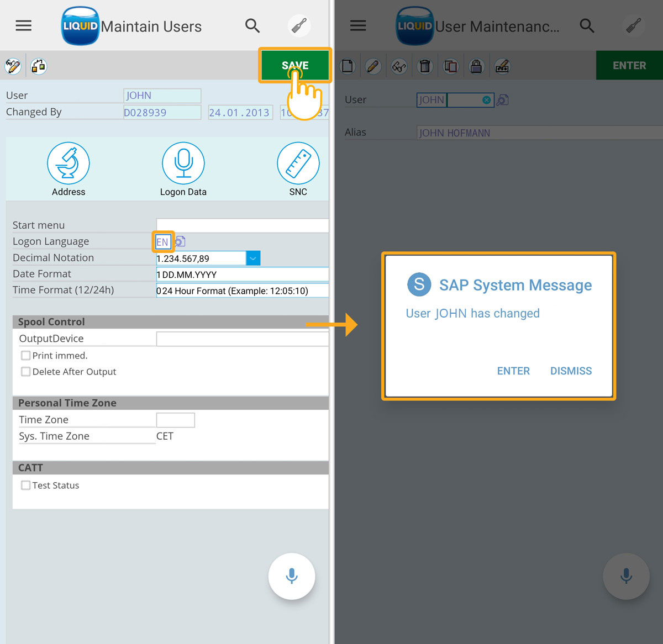
Task: Click the Change Password icon
Action: [502, 66]
